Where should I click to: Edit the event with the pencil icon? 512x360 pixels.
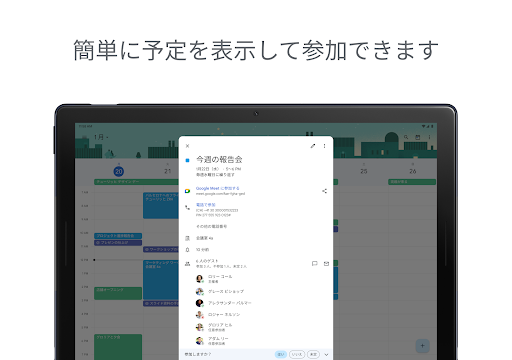coord(313,146)
